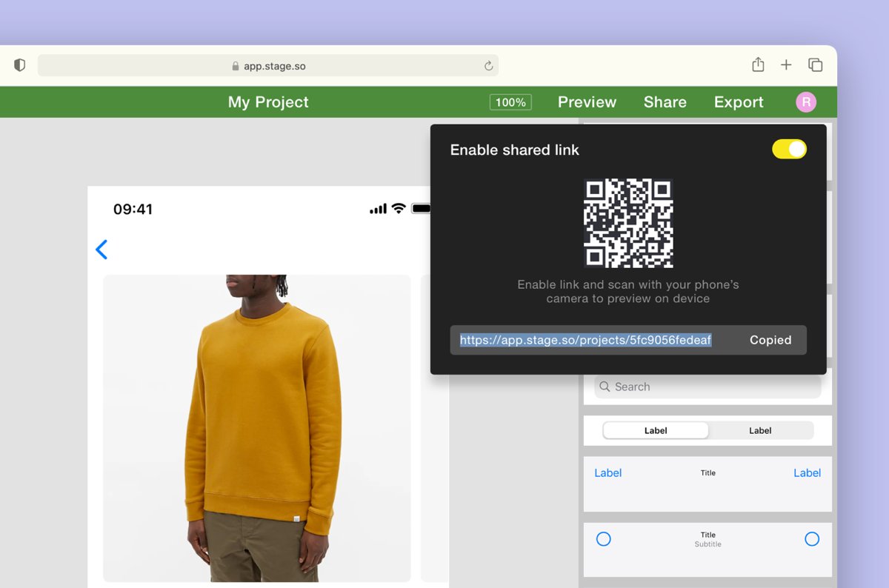
Task: Select the left radio button with Title Subtitle
Action: [604, 538]
